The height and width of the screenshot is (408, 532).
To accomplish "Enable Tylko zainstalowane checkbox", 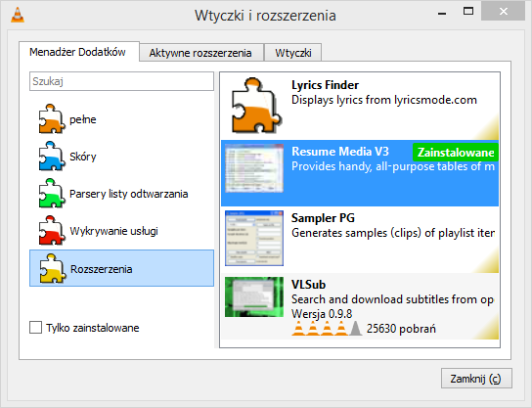I will coord(35,328).
